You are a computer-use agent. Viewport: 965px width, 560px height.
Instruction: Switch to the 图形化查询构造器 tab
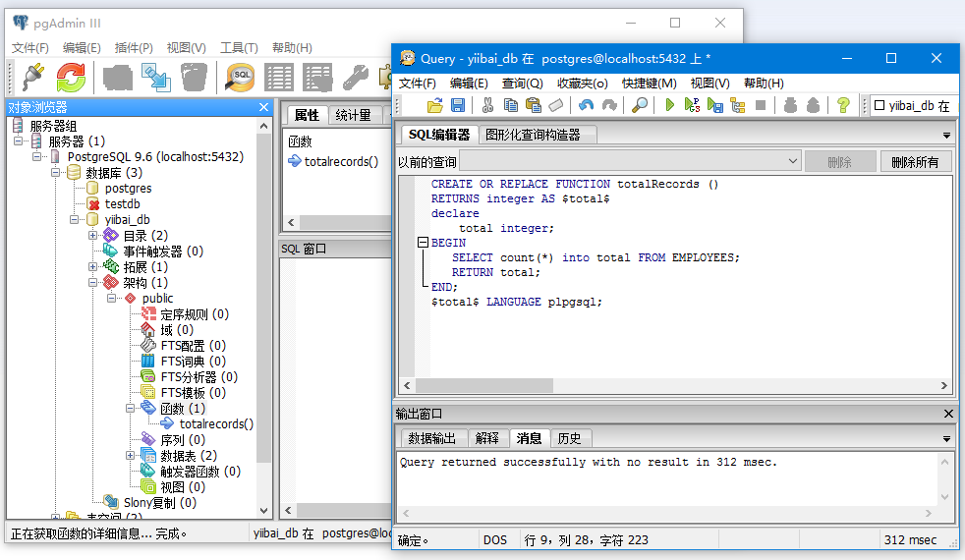click(x=533, y=135)
